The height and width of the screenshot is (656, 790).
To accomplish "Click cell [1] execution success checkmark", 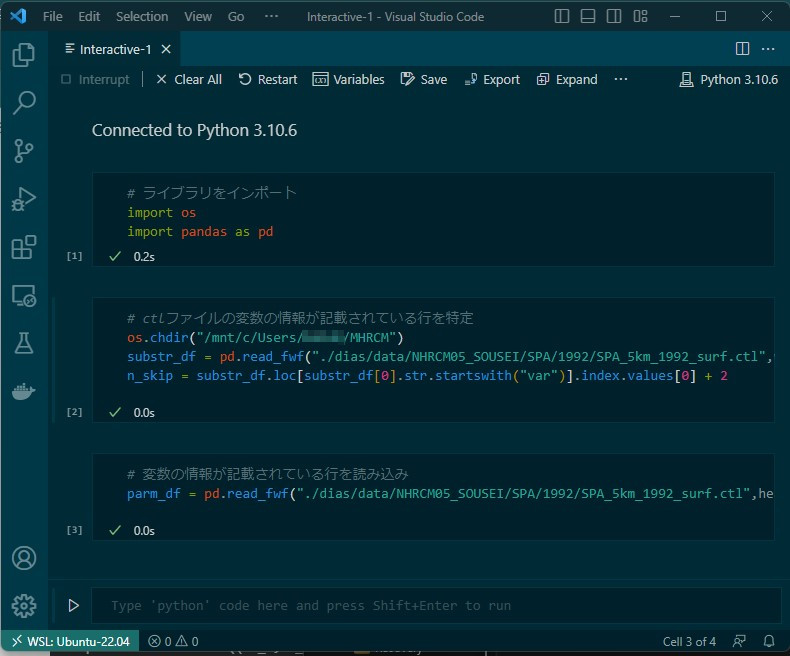I will pos(115,256).
